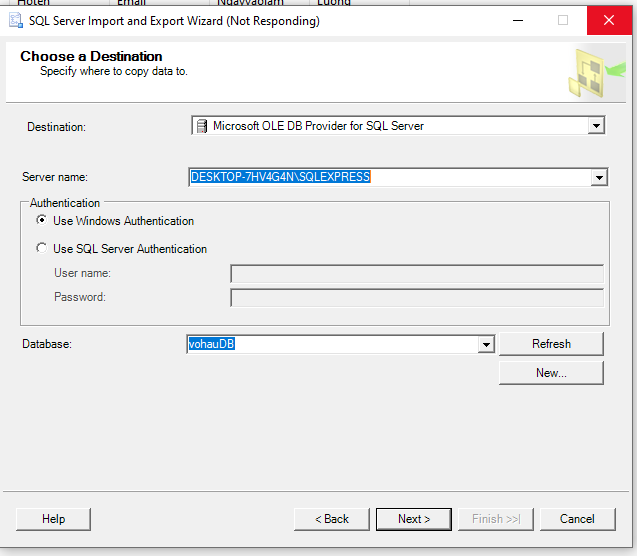Click the database provider icon in Destination box
The width and height of the screenshot is (637, 556).
(x=202, y=126)
